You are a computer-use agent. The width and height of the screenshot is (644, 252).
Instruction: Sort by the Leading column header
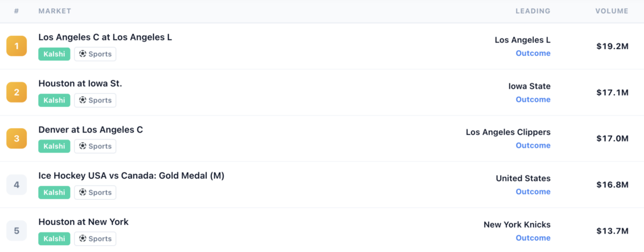pyautogui.click(x=533, y=11)
